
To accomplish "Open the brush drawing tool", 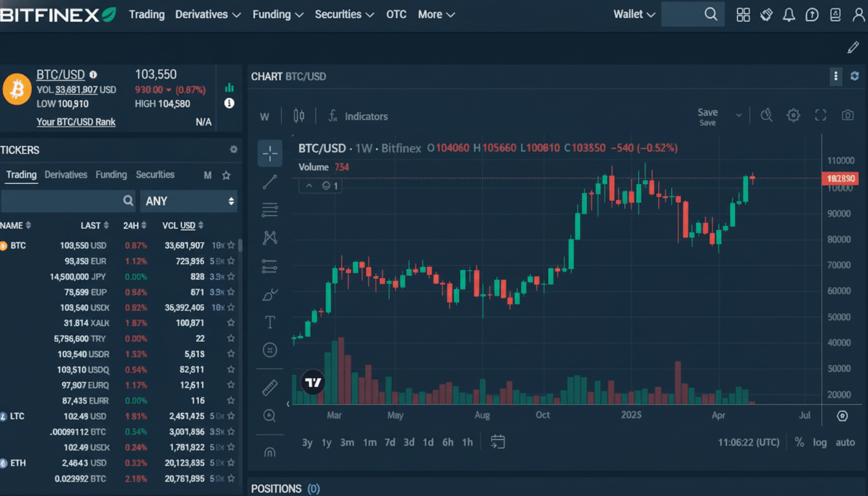I will tap(269, 294).
